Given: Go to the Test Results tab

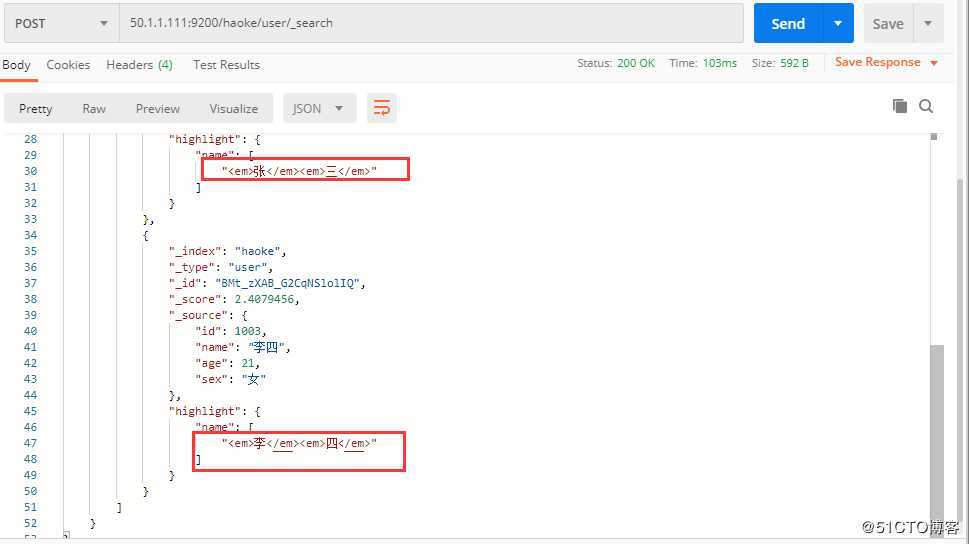Looking at the screenshot, I should (226, 64).
